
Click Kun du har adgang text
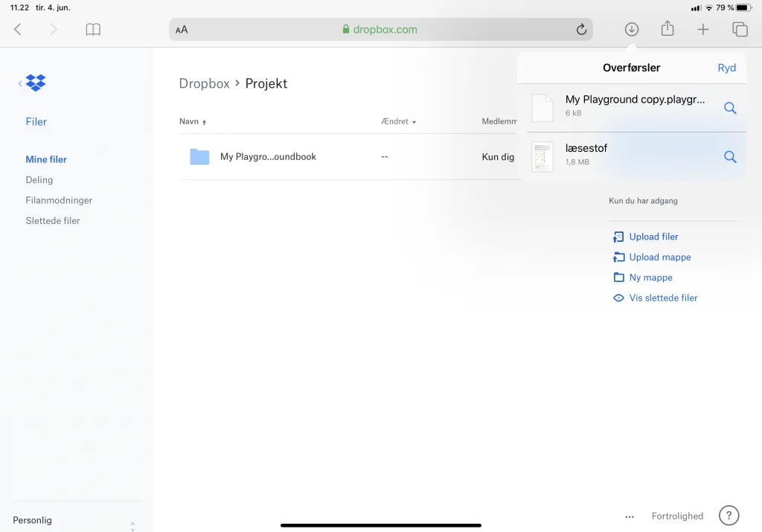tap(643, 201)
